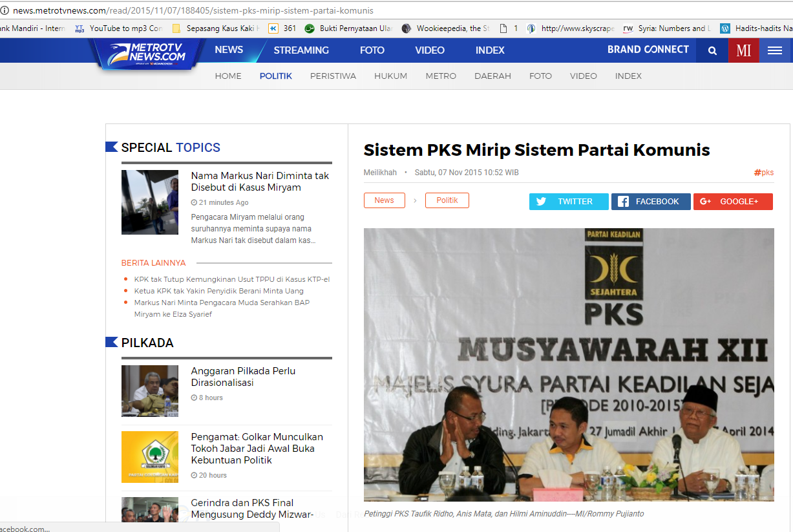Screen dimensions: 793x532
Task: Open the INDEX menu item
Action: point(489,50)
